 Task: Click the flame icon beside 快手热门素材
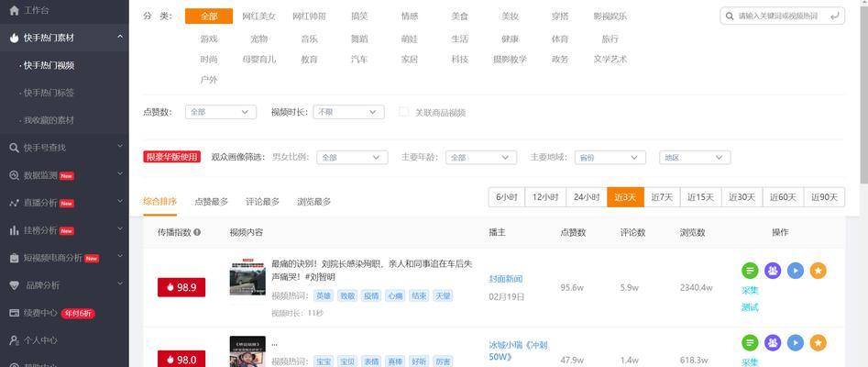[15, 38]
